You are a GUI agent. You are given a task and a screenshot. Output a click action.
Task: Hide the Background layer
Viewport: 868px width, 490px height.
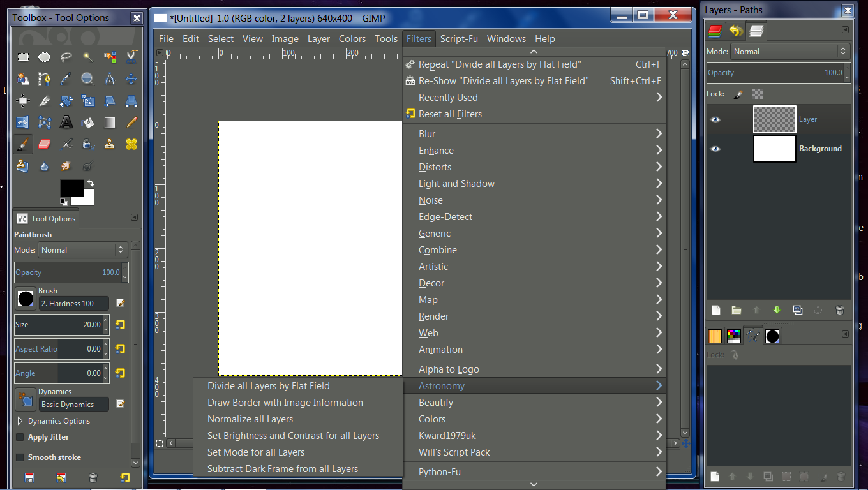715,149
